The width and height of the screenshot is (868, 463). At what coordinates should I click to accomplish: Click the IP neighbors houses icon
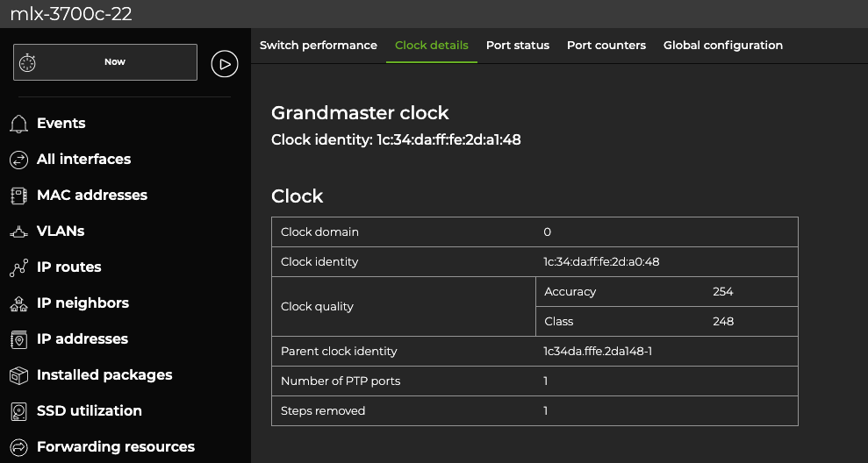click(18, 303)
